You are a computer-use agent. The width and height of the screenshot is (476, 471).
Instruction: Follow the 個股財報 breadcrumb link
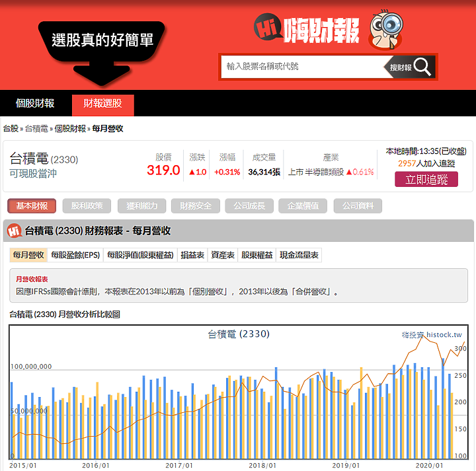pos(70,129)
